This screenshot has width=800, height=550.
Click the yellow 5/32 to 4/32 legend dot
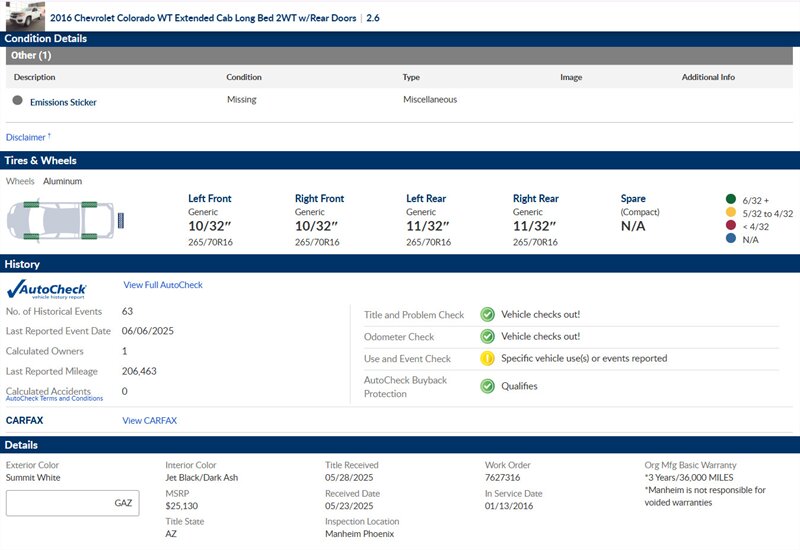click(x=731, y=213)
